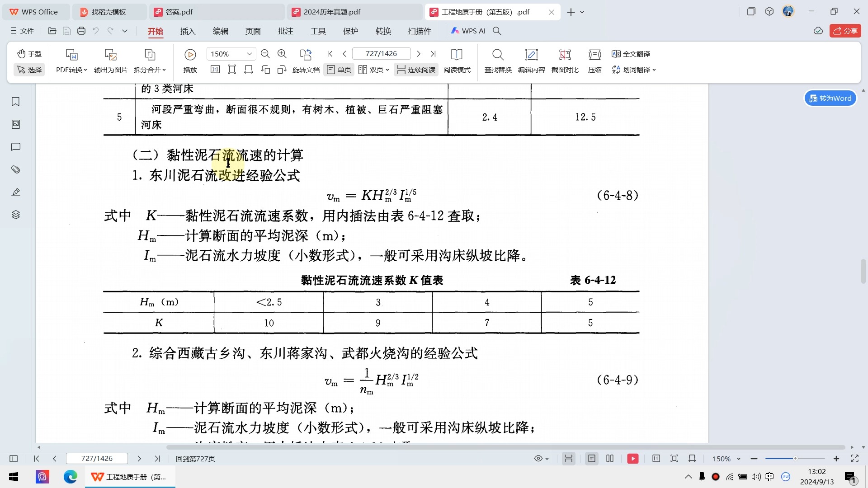
Task: Expand the 拆分合并 menu
Action: (x=150, y=70)
